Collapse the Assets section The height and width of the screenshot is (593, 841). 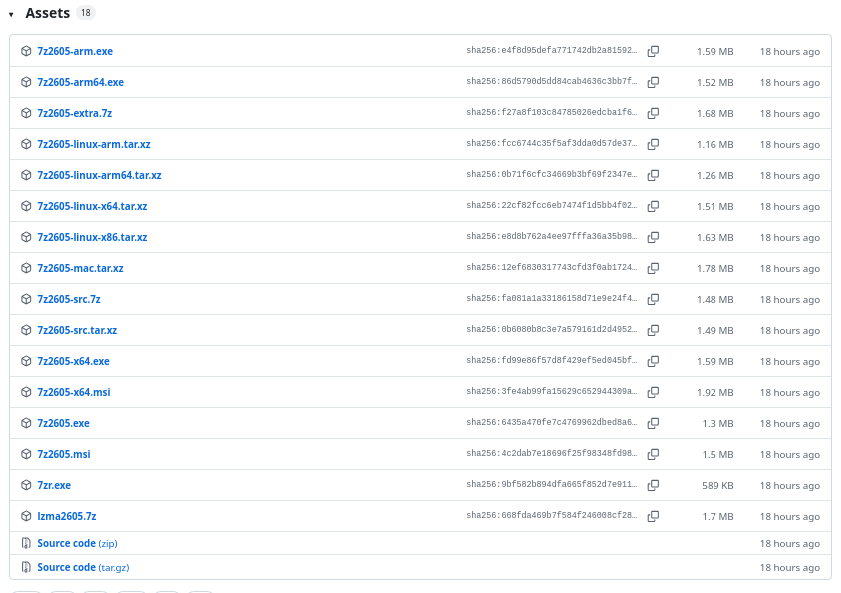(11, 14)
